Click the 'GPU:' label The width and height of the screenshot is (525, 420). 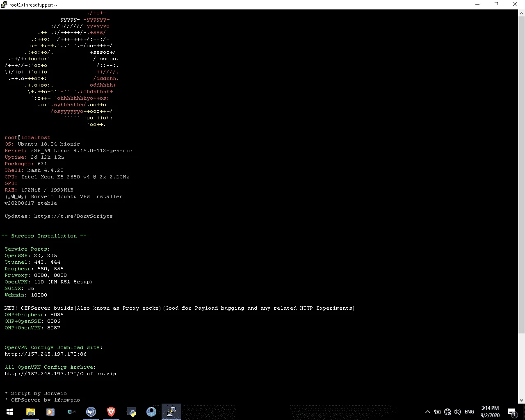coord(11,183)
